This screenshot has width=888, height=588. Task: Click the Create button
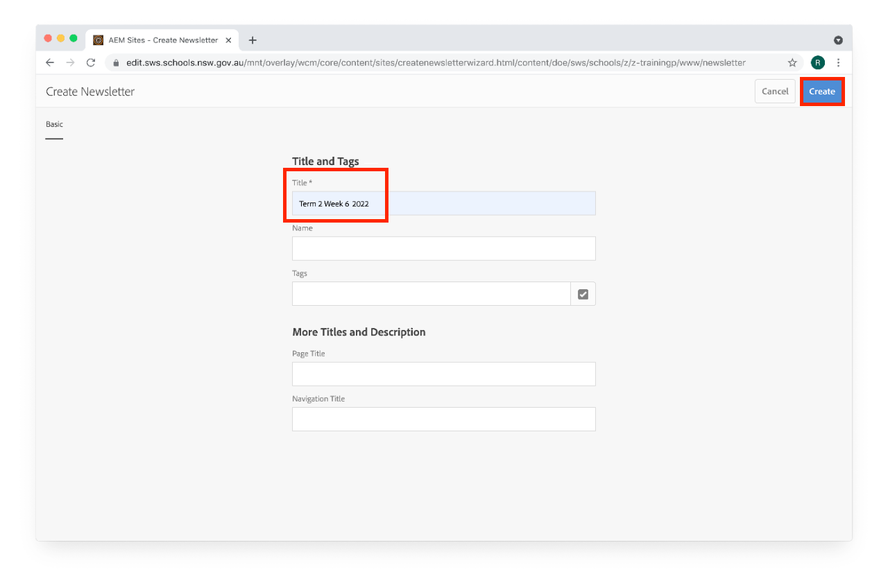(822, 92)
